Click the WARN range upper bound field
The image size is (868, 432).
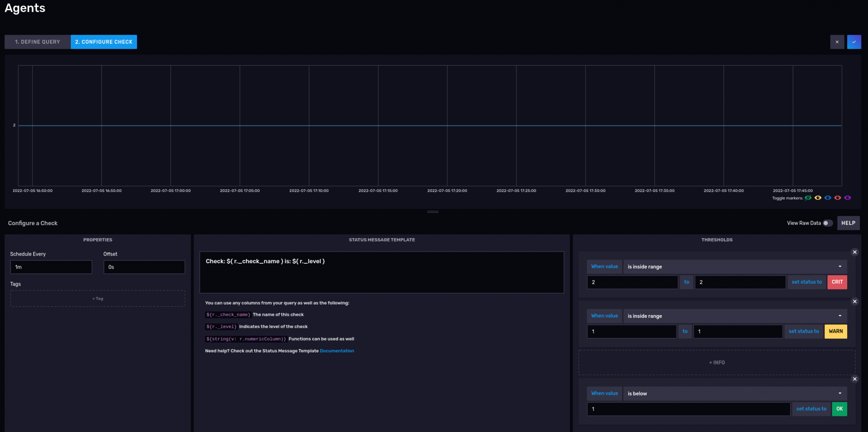738,332
